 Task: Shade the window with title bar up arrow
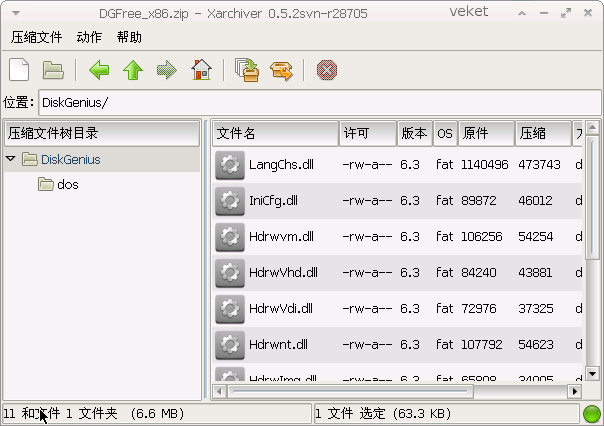point(522,13)
